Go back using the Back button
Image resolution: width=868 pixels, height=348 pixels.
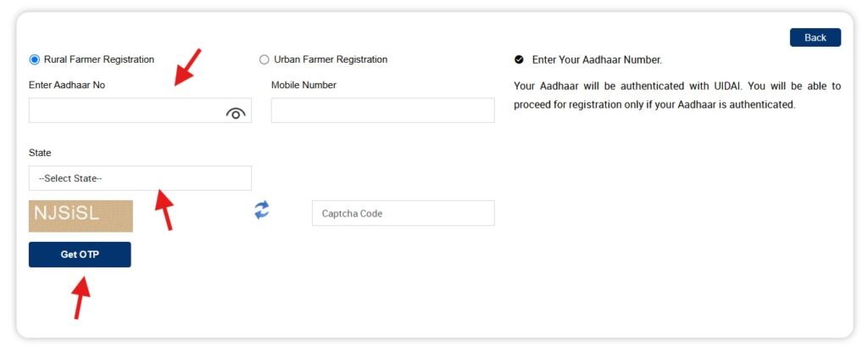[x=815, y=37]
